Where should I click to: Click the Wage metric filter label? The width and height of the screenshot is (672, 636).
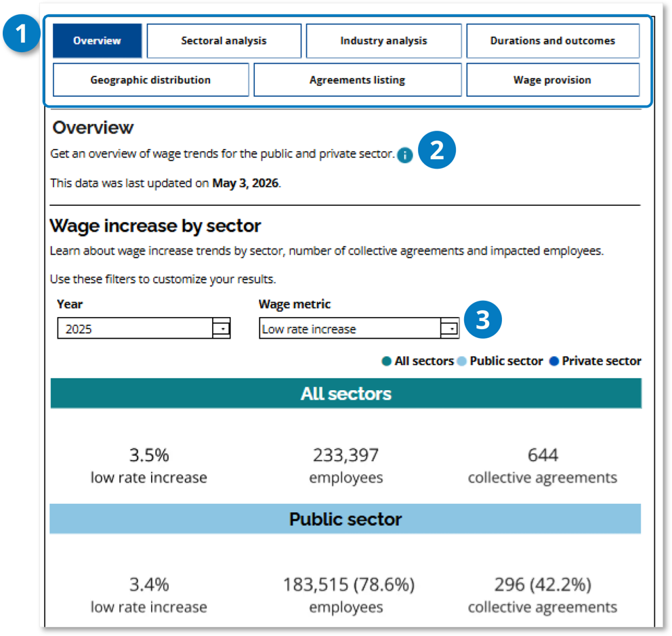(x=295, y=304)
